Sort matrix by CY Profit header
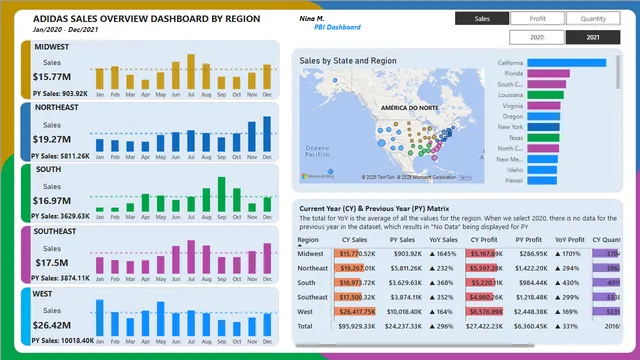The image size is (640, 360). (x=484, y=240)
